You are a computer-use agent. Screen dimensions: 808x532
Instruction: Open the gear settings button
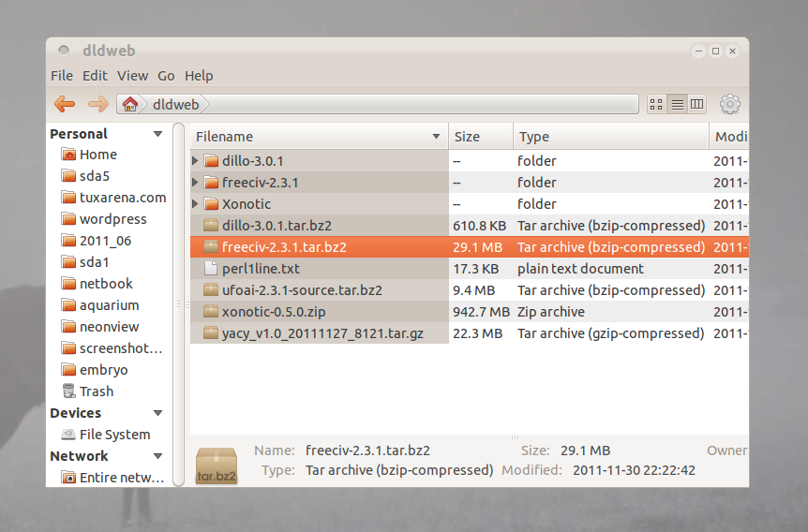(x=729, y=104)
